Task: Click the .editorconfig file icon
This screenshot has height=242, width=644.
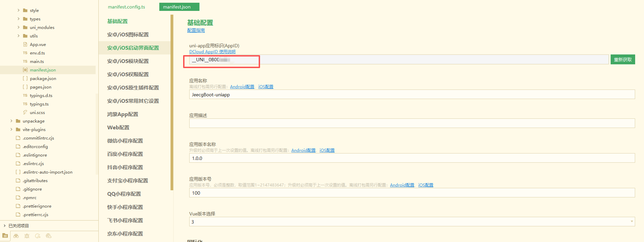Action: tap(18, 147)
